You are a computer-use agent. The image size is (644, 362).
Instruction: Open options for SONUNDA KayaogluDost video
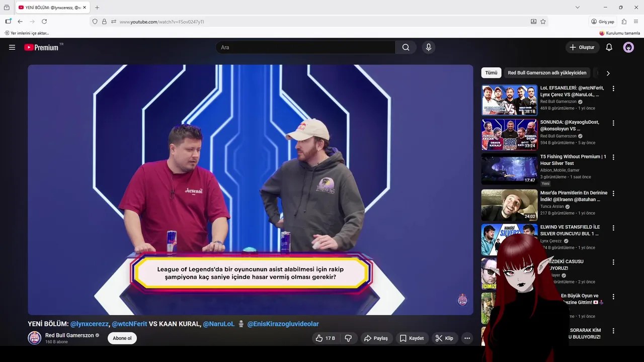[x=613, y=123]
